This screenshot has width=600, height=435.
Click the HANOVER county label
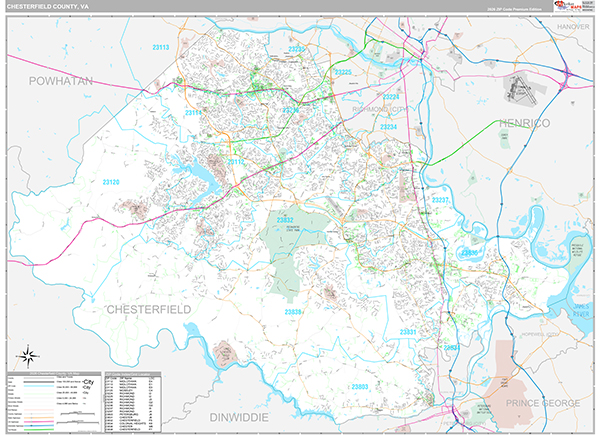point(573,27)
